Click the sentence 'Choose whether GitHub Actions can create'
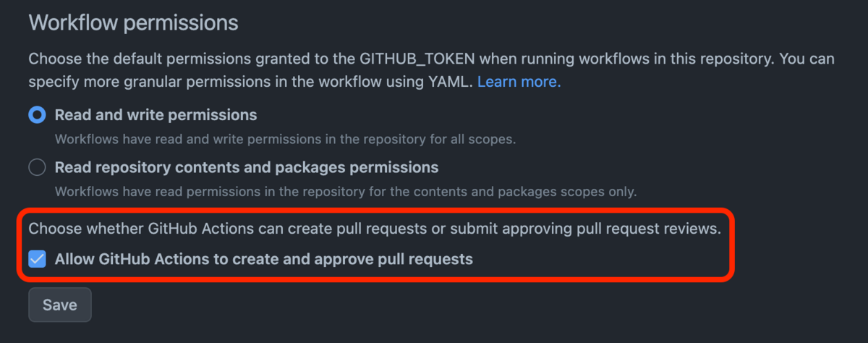This screenshot has width=868, height=343. click(x=375, y=230)
